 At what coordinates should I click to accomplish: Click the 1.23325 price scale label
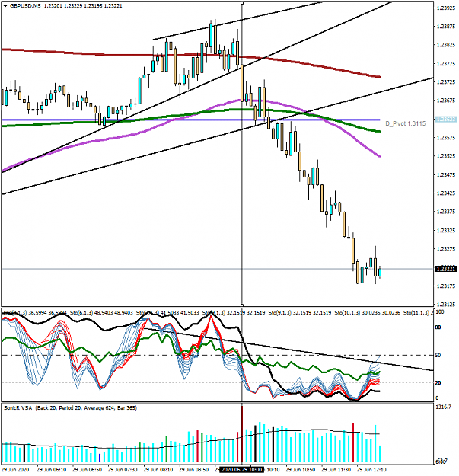(446, 230)
